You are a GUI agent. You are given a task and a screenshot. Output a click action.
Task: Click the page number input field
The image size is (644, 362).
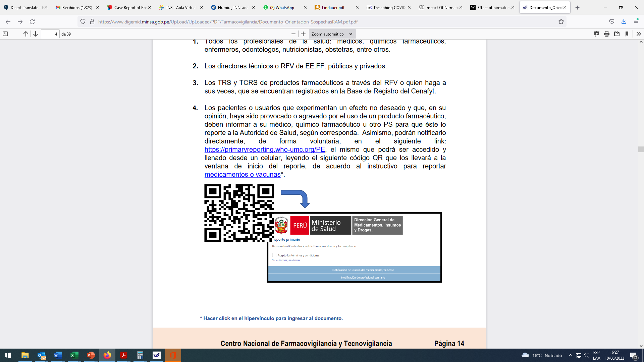point(50,34)
